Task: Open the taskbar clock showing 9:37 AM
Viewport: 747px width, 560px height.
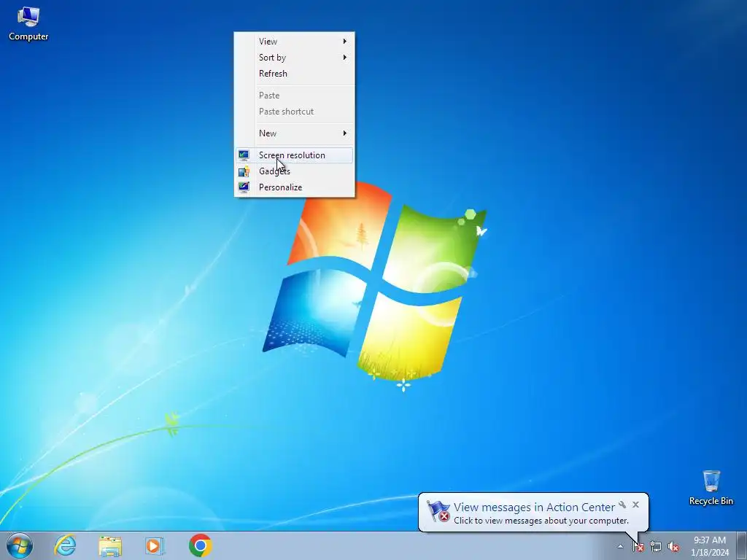Action: tap(710, 546)
